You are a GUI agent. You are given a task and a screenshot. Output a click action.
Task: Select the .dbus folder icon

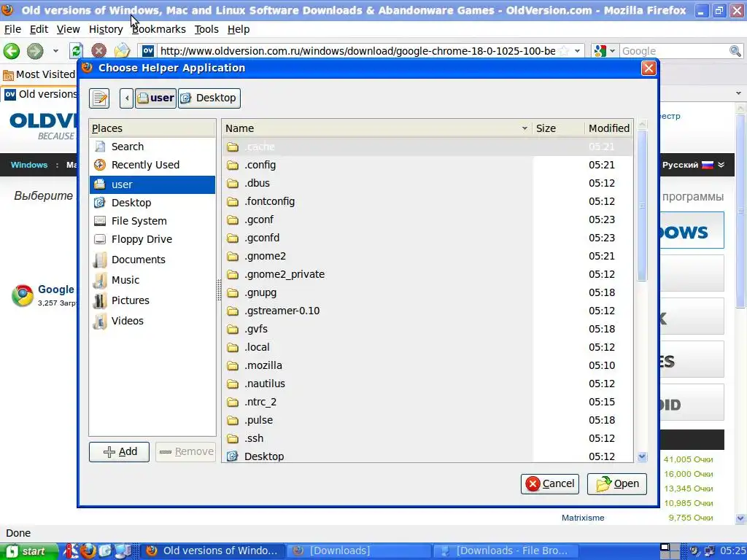pyautogui.click(x=233, y=183)
